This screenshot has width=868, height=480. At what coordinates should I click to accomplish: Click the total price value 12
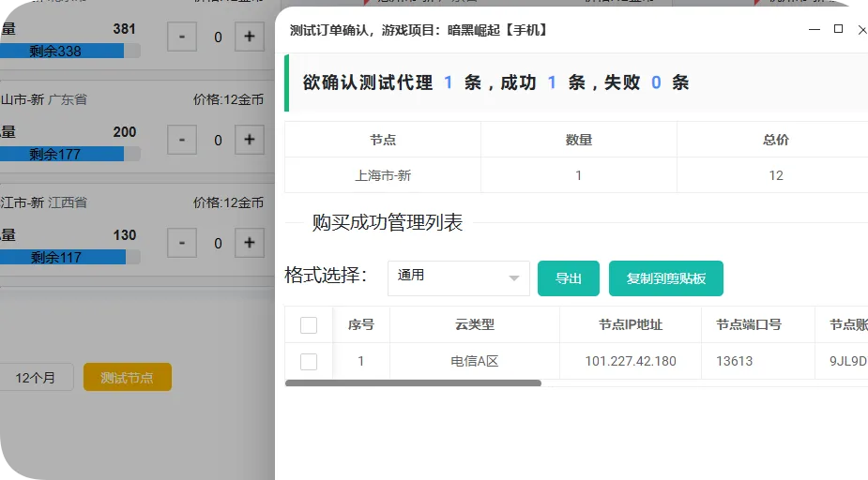(x=775, y=175)
